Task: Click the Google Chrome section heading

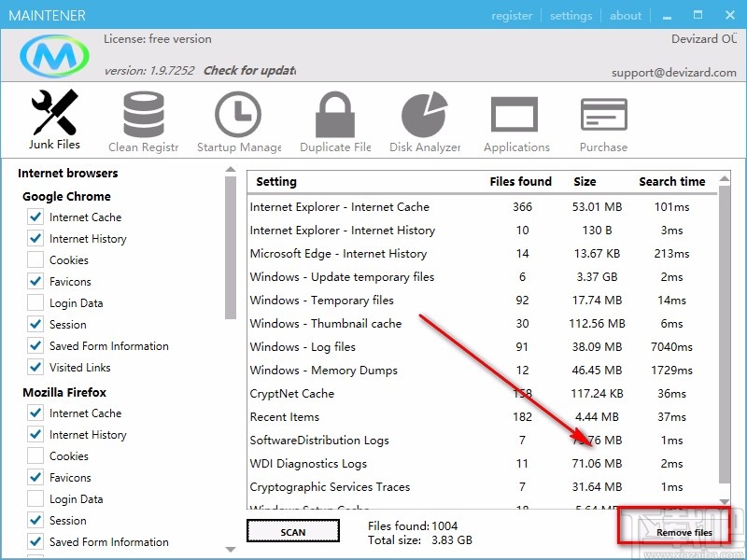Action: [66, 196]
